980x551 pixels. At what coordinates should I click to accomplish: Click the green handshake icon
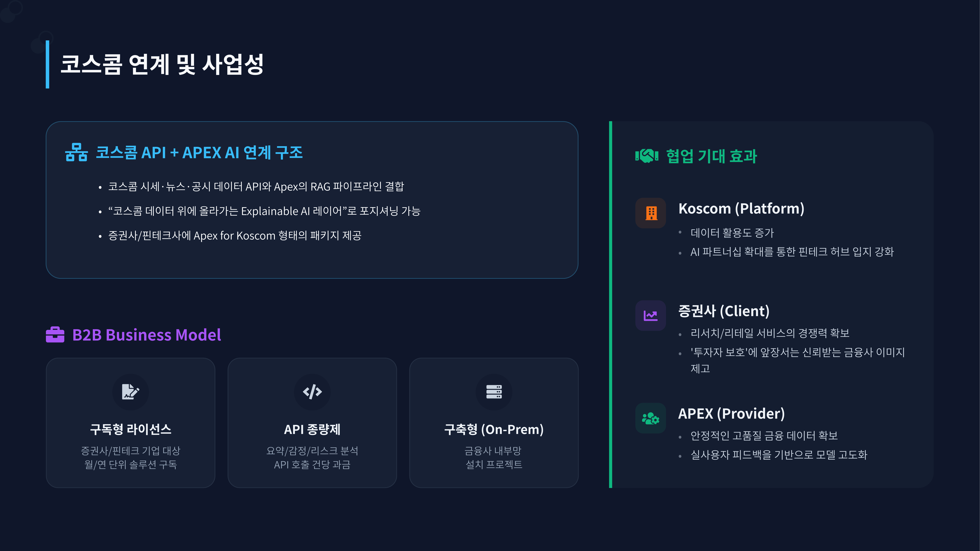646,156
